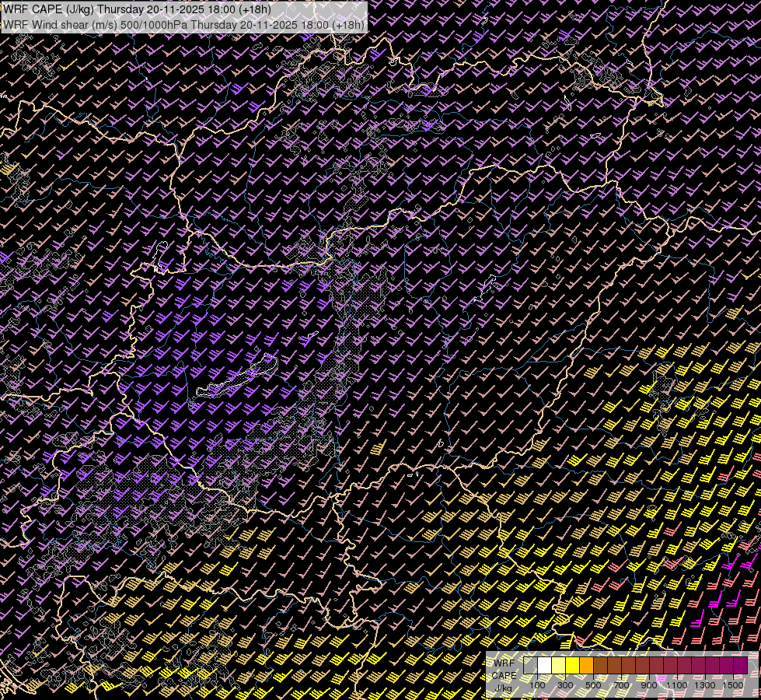761x700 pixels.
Task: Click the WRF Wind shear 500/1000hPa title line
Action: point(183,25)
